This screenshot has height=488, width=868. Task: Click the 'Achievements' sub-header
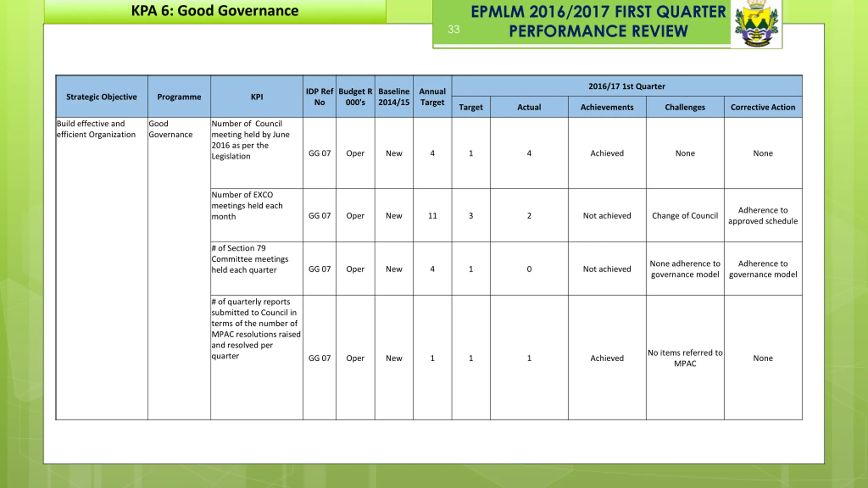[x=607, y=107]
